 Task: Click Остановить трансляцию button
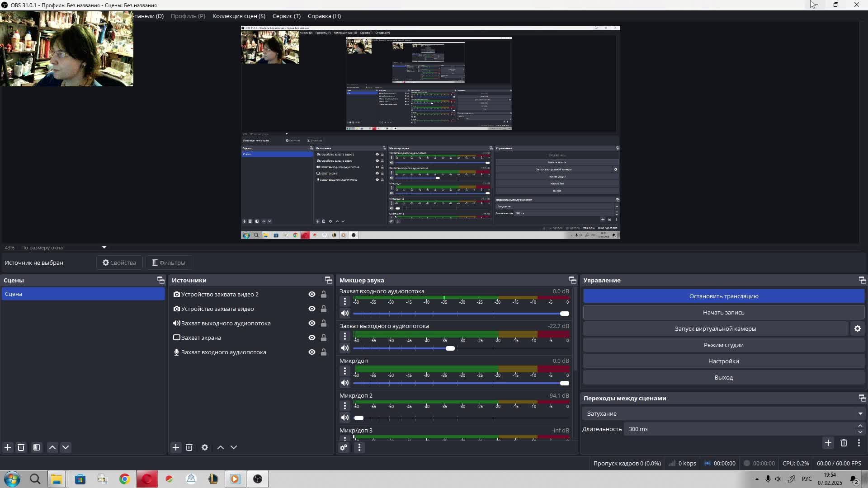tap(723, 296)
